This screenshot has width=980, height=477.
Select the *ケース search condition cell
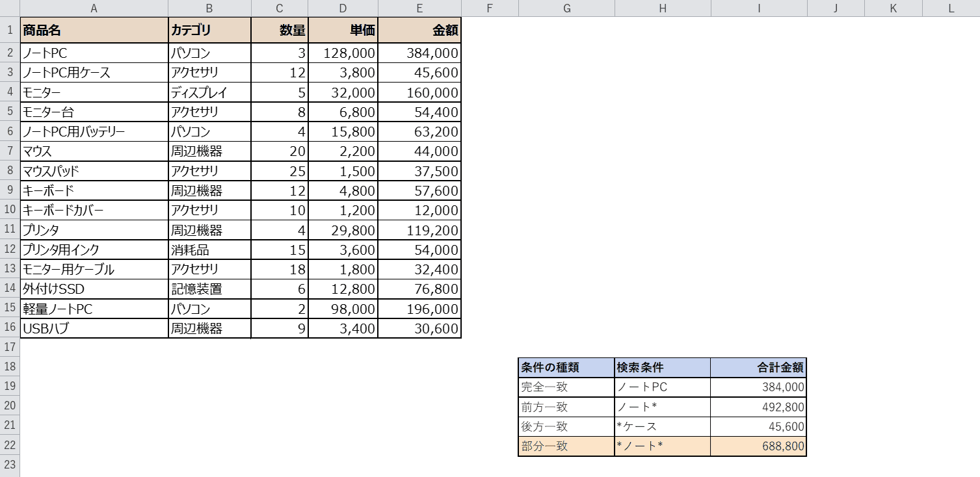(x=663, y=427)
